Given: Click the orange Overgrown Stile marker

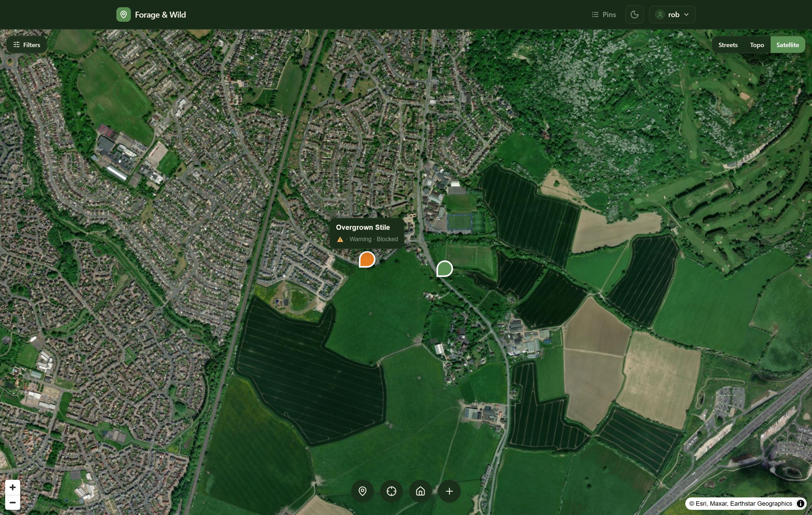Looking at the screenshot, I should [x=367, y=259].
